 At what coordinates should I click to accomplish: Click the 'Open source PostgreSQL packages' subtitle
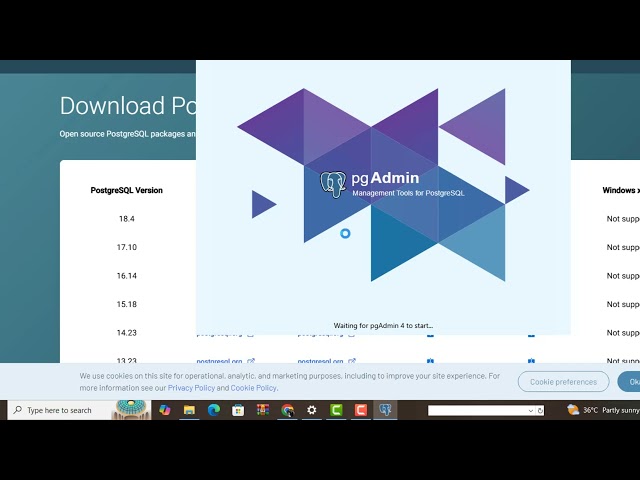128,134
